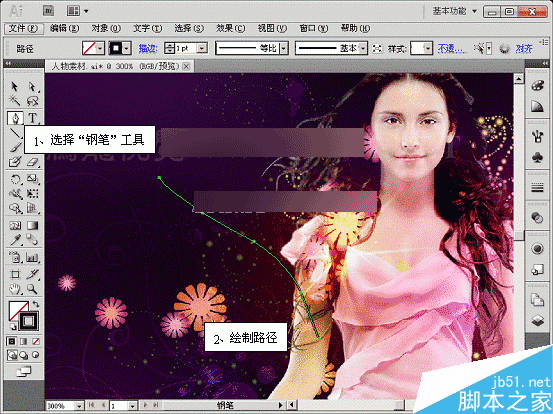The width and height of the screenshot is (553, 414).
Task: Swap fill and stroke colors arrow
Action: [36, 304]
